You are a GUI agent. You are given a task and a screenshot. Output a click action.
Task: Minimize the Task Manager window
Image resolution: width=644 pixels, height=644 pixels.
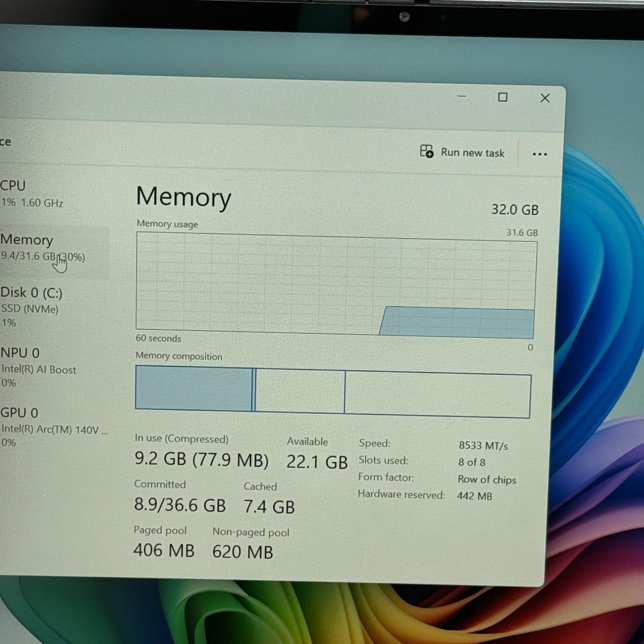point(462,97)
